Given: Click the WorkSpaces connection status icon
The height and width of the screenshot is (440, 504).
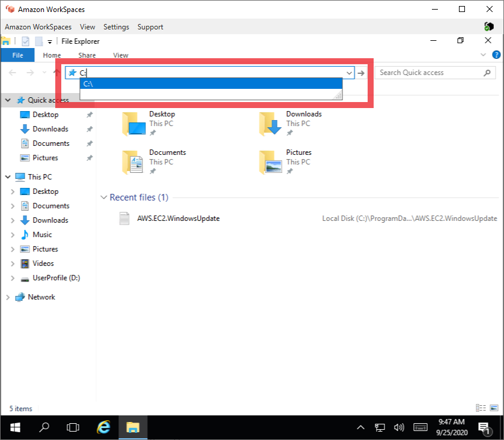Looking at the screenshot, I should point(489,26).
